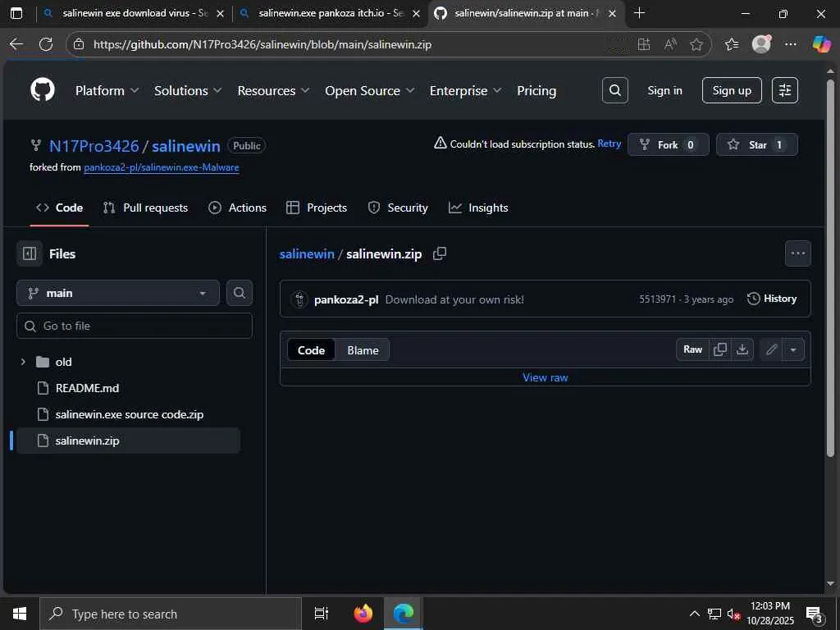This screenshot has height=630, width=840.
Task: Click the Go to file input
Action: (135, 326)
